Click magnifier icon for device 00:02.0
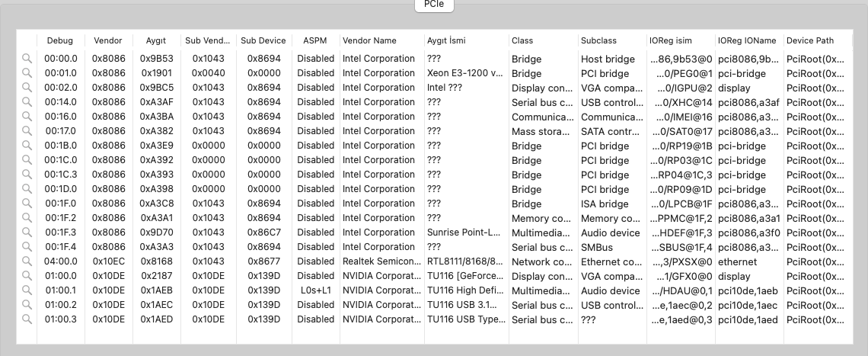Viewport: 868px width, 356px height. tap(27, 88)
